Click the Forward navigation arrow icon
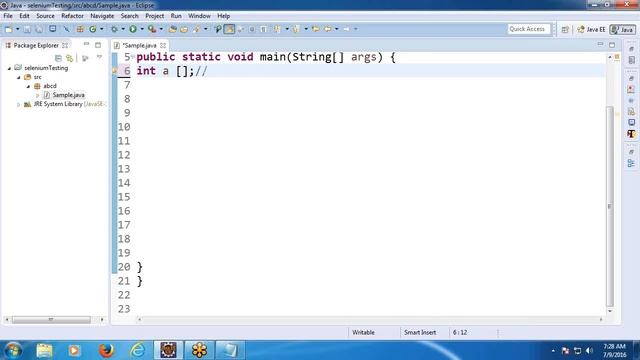The width and height of the screenshot is (640, 360). 346,29
